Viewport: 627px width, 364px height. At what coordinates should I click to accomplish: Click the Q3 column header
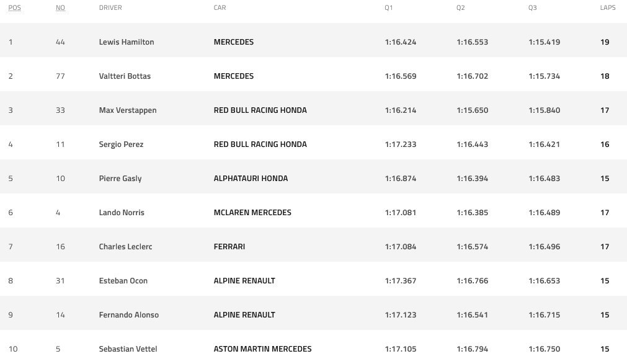(x=533, y=8)
